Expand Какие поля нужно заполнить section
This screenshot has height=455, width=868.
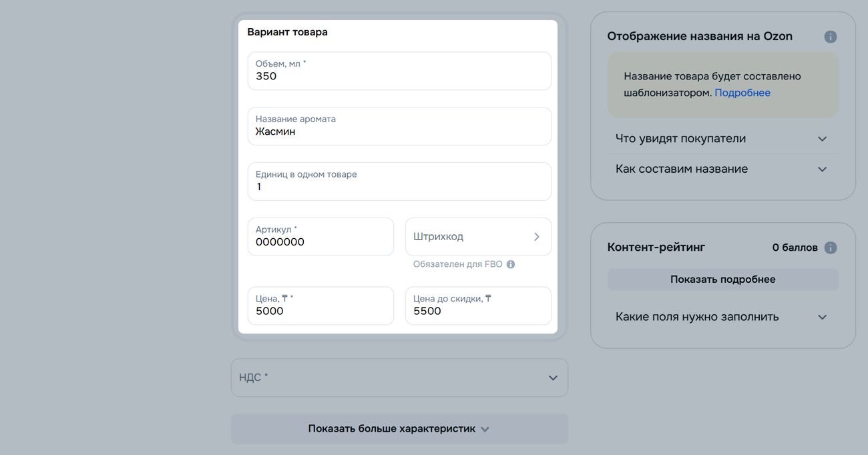[822, 318]
